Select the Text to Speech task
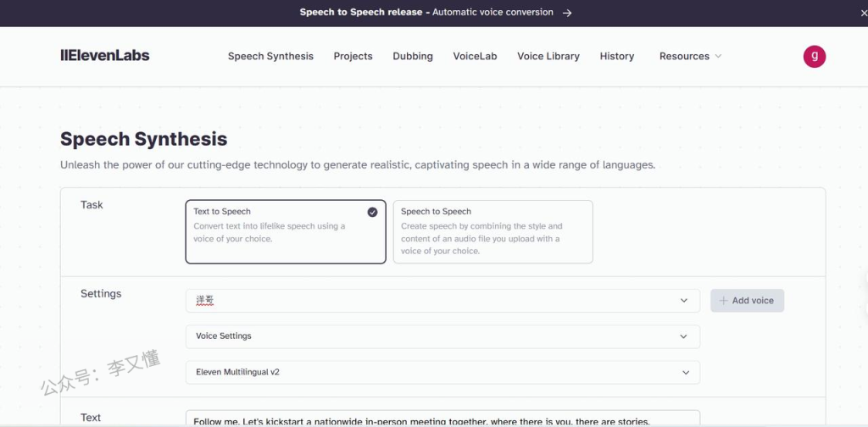 click(x=285, y=231)
